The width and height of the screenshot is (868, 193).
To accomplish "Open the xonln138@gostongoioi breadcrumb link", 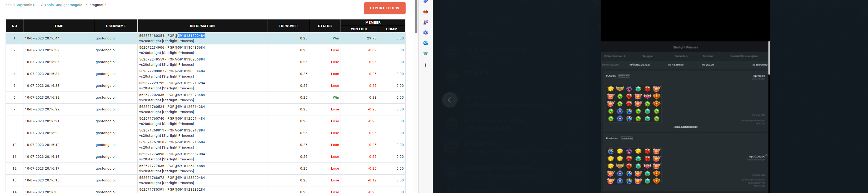I will coord(64,5).
